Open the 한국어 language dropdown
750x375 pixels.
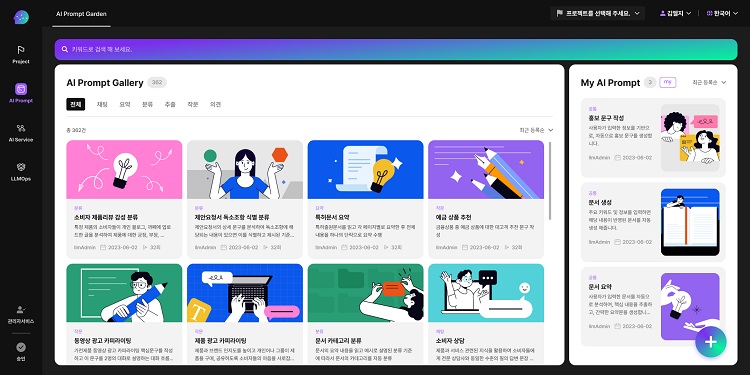[722, 13]
